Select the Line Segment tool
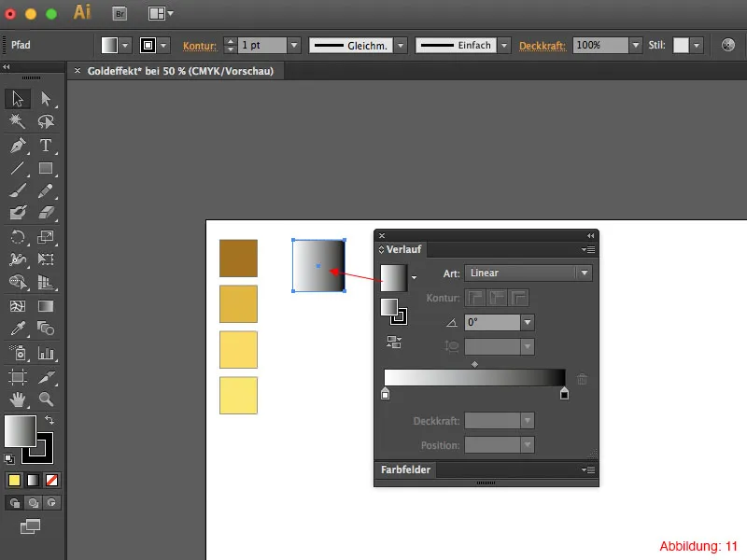Screen dimensions: 747x560 point(18,168)
